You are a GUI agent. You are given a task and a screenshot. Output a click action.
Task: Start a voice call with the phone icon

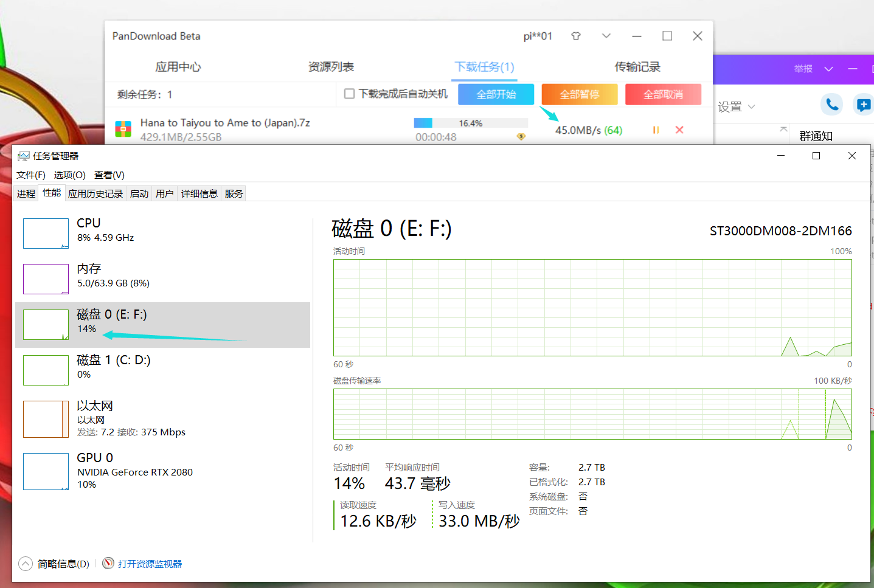[x=831, y=105]
